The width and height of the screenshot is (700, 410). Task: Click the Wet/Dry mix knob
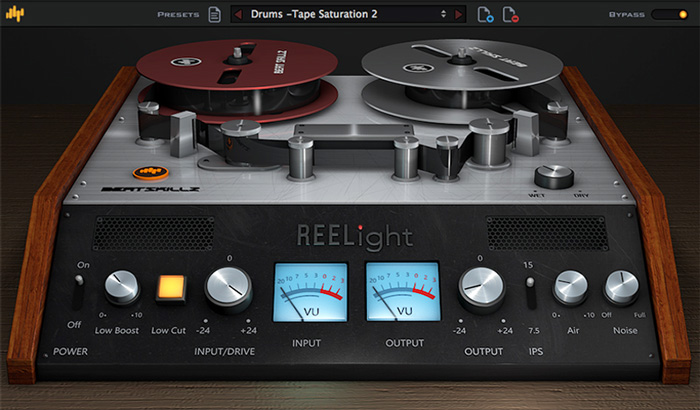[554, 176]
